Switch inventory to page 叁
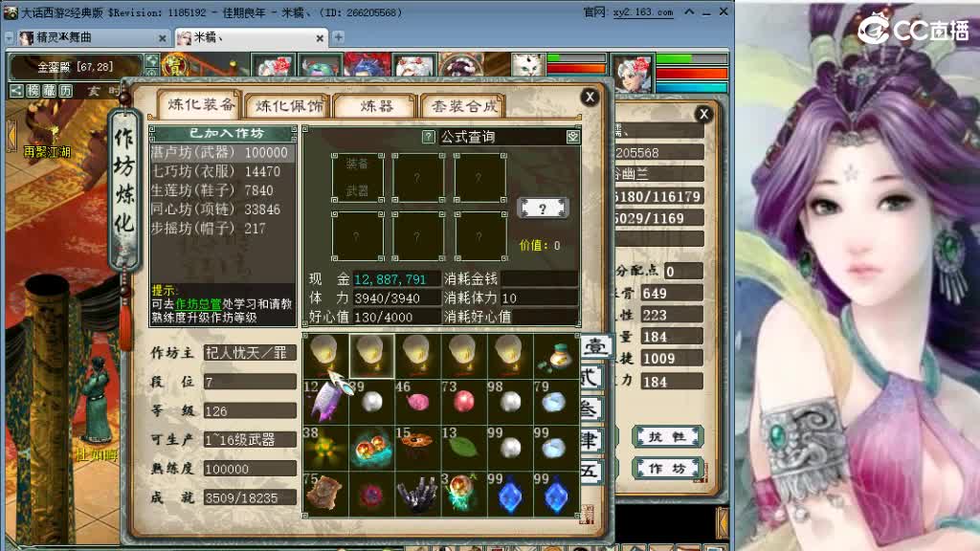 coord(591,409)
